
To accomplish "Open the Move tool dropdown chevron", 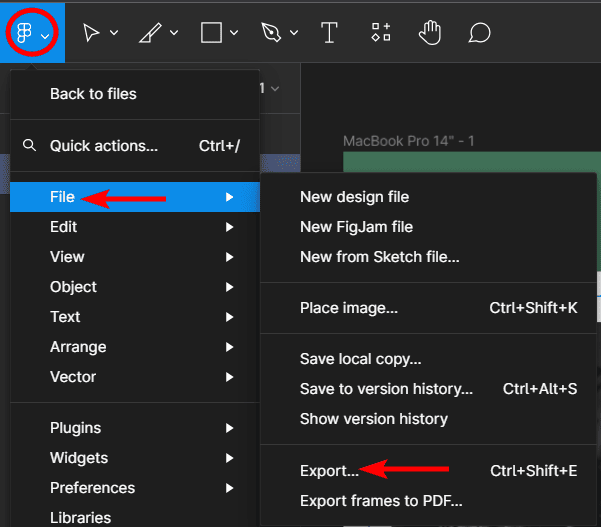I will click(x=114, y=34).
